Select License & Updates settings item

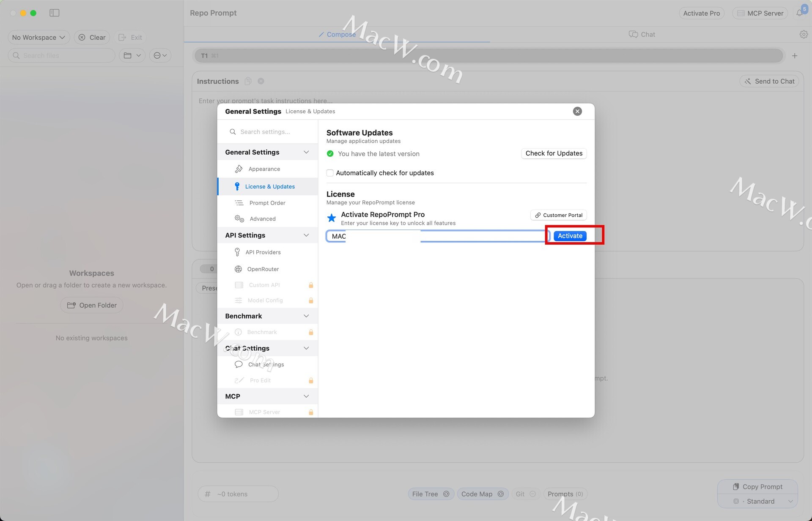[x=269, y=186]
